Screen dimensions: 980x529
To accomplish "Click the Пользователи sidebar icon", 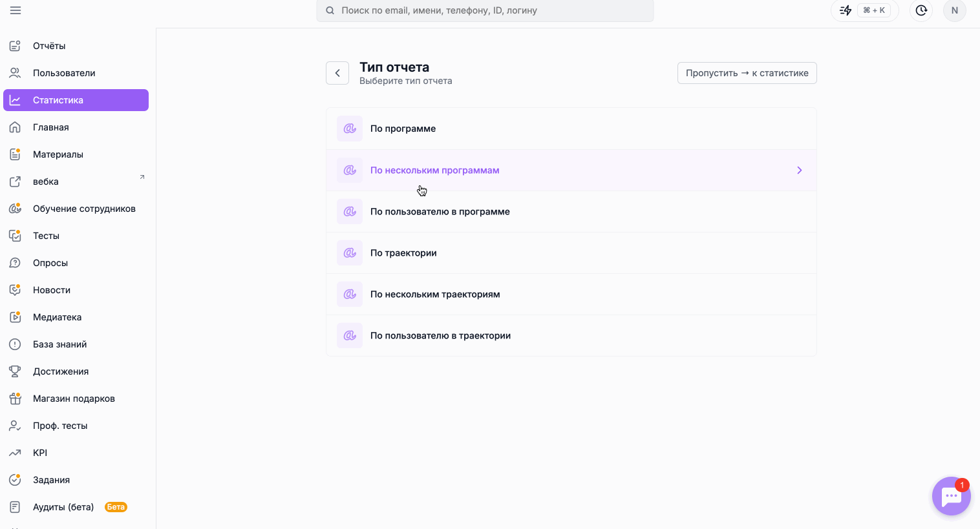I will click(x=15, y=73).
